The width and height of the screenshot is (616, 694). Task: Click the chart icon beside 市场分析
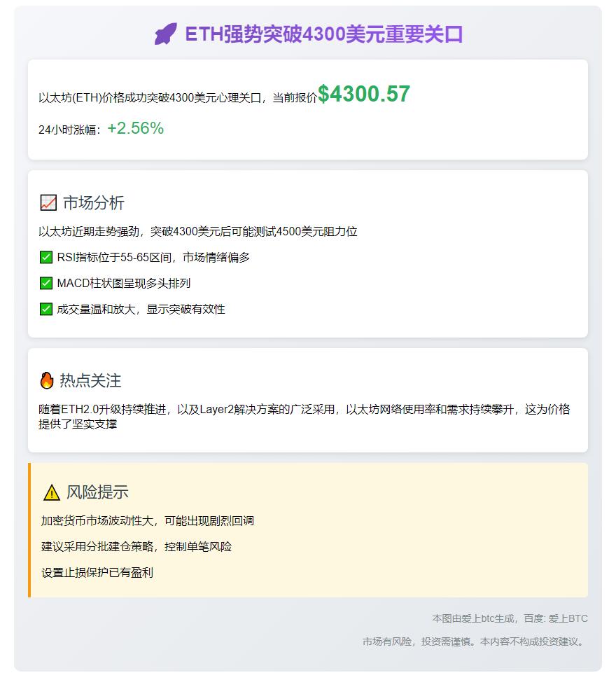[48, 203]
